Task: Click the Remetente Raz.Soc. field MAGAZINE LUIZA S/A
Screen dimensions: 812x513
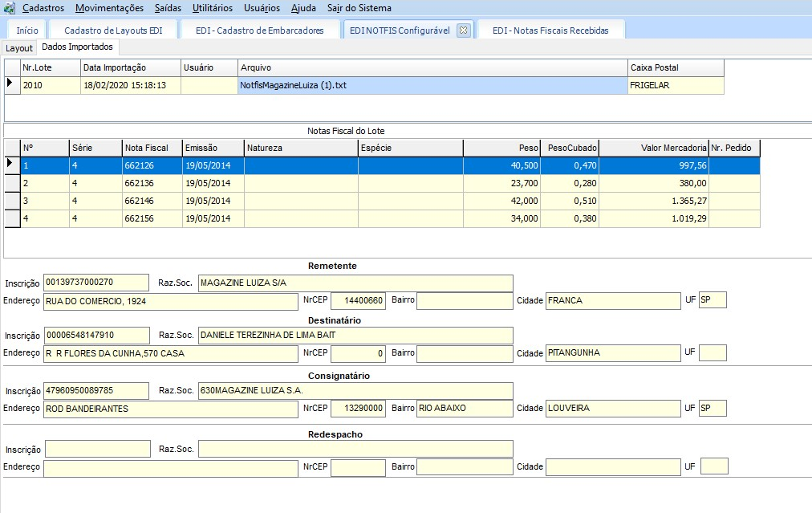Action: point(355,283)
